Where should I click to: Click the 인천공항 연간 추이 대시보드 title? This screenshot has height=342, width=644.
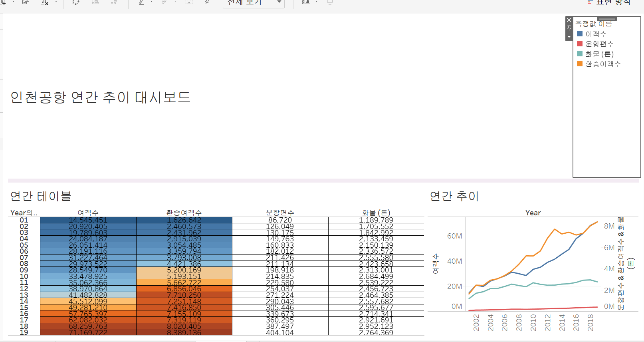pyautogui.click(x=100, y=97)
